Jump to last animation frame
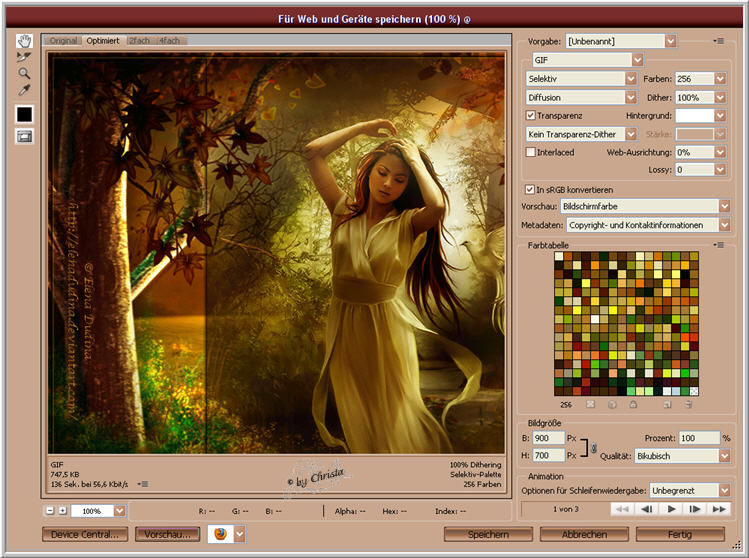The height and width of the screenshot is (558, 749). point(719,509)
